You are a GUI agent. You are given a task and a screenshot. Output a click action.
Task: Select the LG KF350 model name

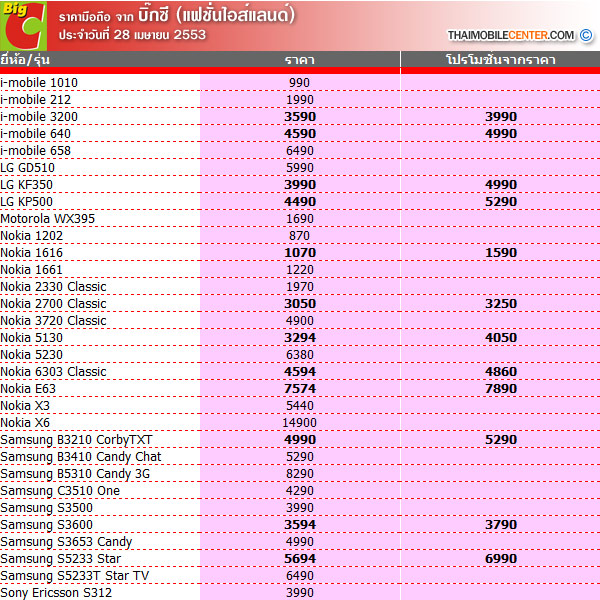click(26, 184)
